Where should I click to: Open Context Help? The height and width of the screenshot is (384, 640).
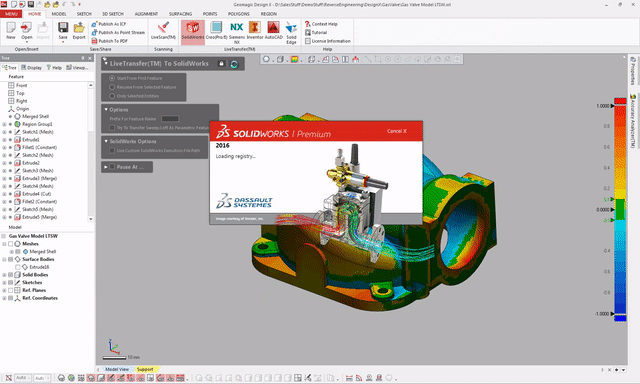321,24
